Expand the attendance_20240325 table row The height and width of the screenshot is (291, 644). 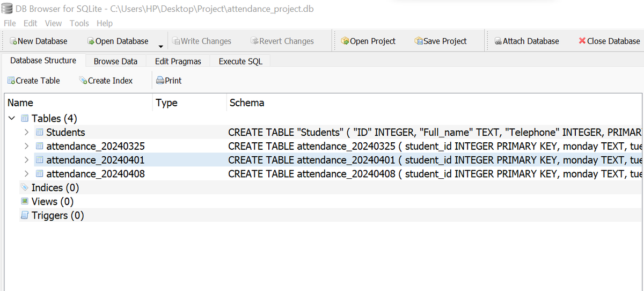[x=26, y=146]
